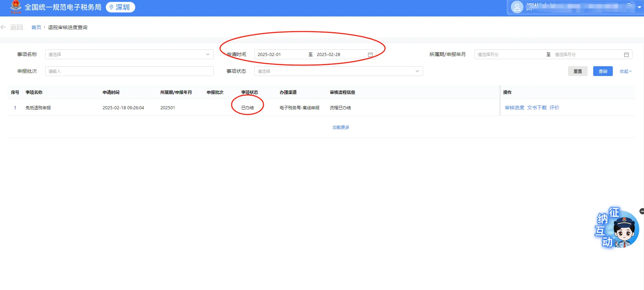Image resolution: width=644 pixels, height=290 pixels.
Task: Open the 事项状态 dropdown
Action: (x=338, y=71)
